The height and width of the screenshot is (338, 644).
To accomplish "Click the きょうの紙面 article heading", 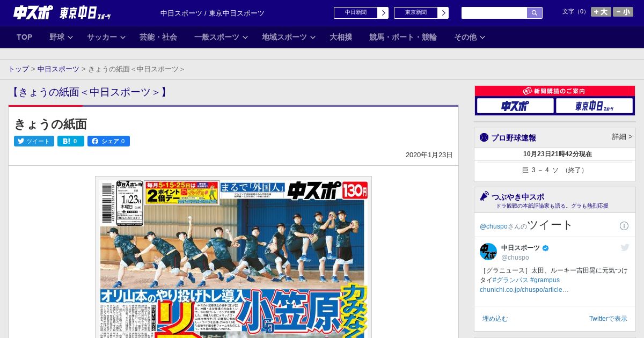I will tap(50, 124).
